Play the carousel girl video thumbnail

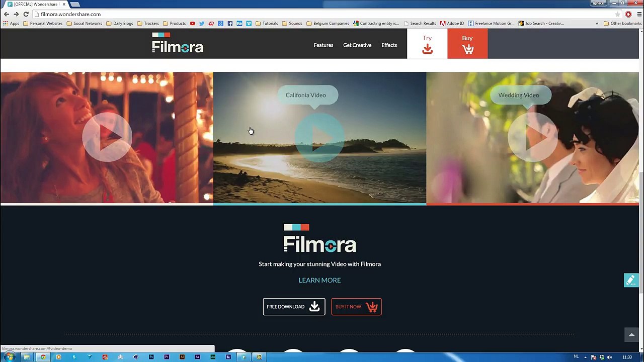point(107,137)
